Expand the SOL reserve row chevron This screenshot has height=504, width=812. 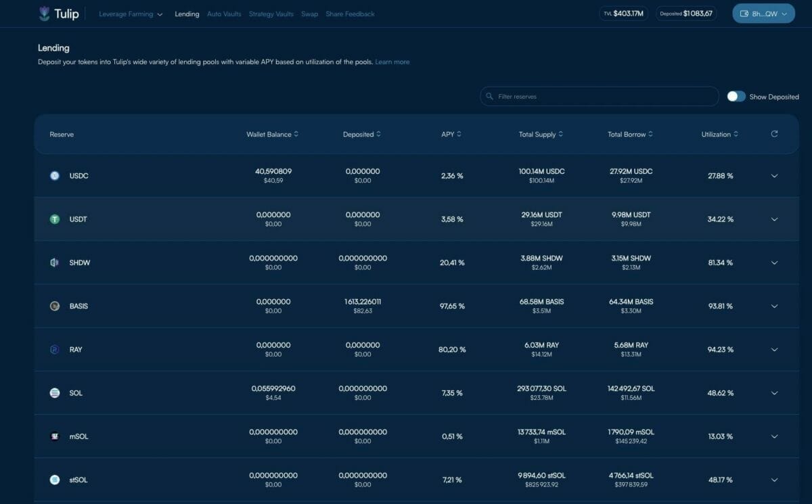(774, 393)
